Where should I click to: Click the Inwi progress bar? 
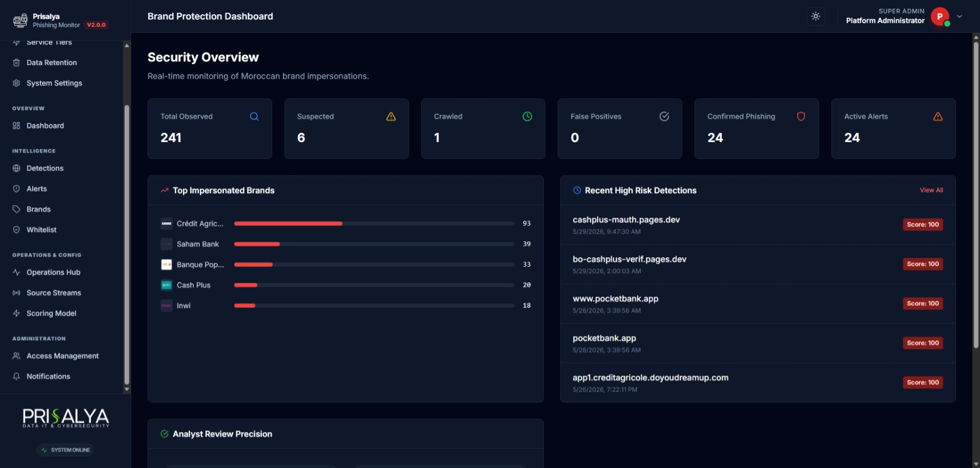click(x=374, y=305)
